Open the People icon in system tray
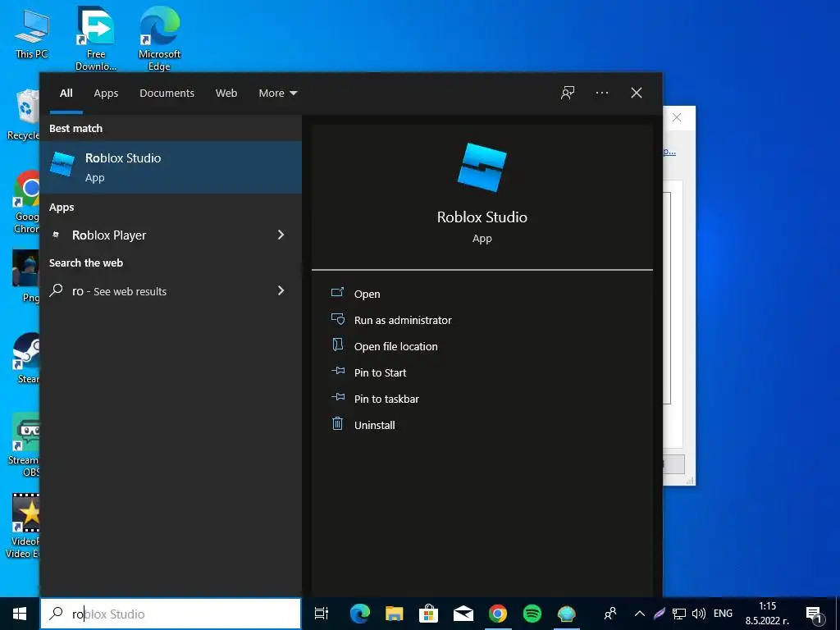The height and width of the screenshot is (630, 840). [609, 614]
